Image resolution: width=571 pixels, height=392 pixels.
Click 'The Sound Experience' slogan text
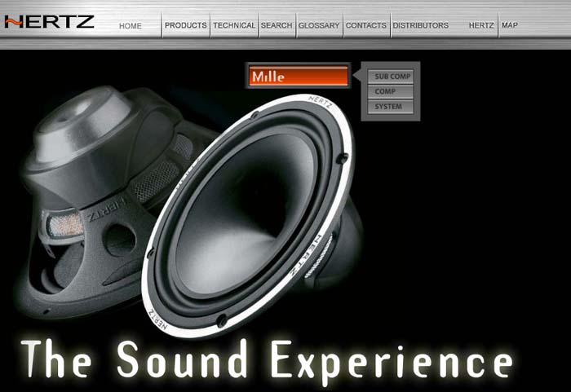[267, 361]
